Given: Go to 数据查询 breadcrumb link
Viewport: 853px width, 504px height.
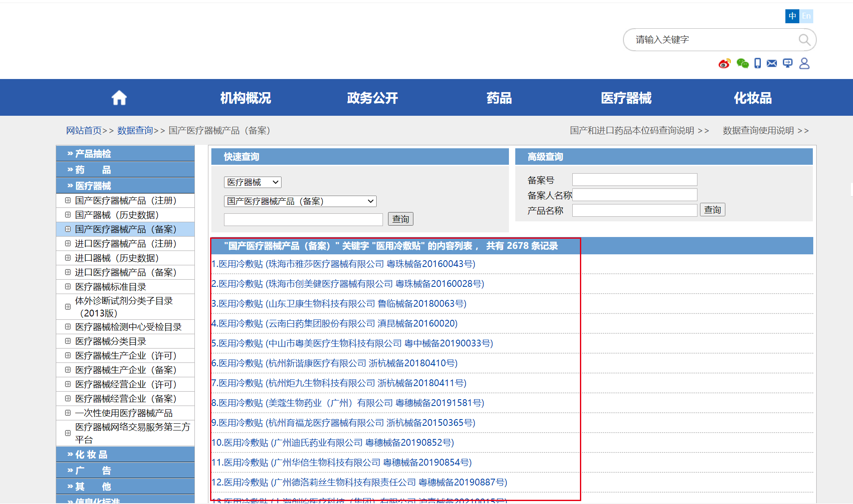Looking at the screenshot, I should 135,131.
